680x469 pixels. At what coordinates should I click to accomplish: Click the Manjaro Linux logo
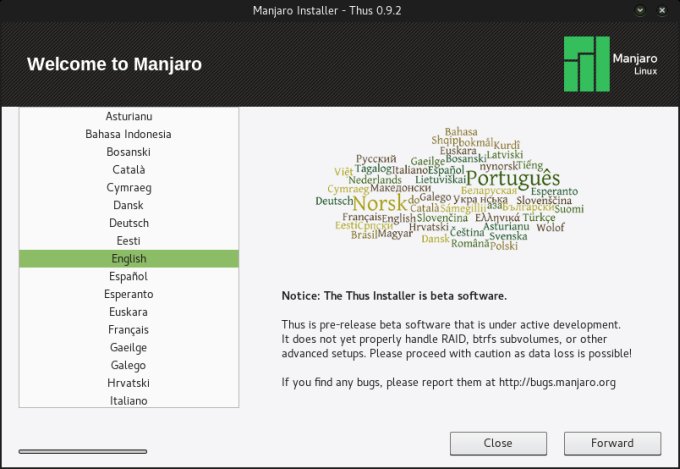(x=610, y=64)
